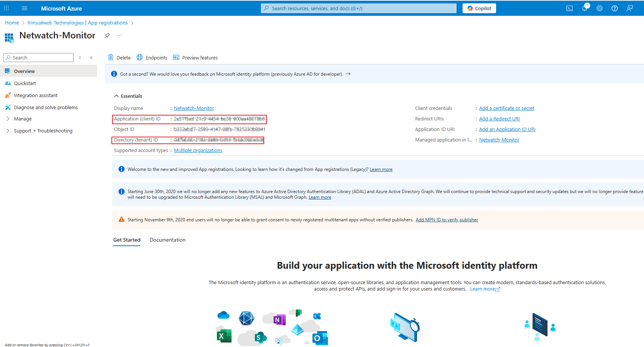Click Learn more under identity platform description
This screenshot has height=347, width=644.
point(485,289)
